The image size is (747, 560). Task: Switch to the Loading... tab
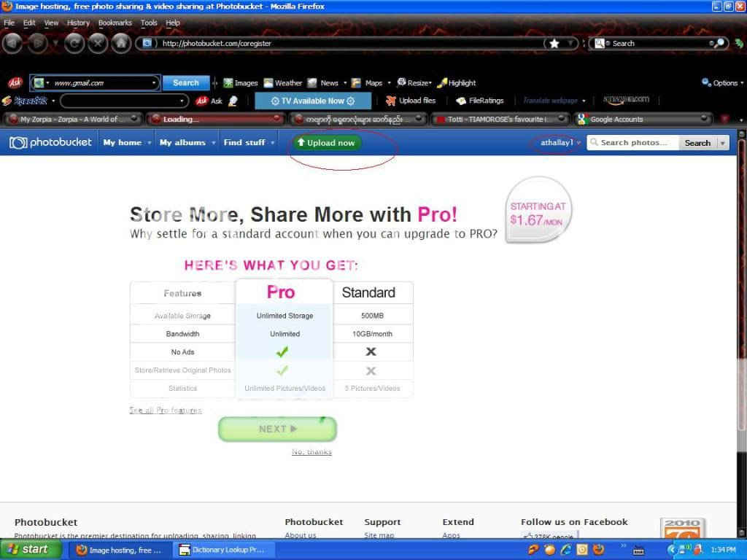[x=215, y=119]
